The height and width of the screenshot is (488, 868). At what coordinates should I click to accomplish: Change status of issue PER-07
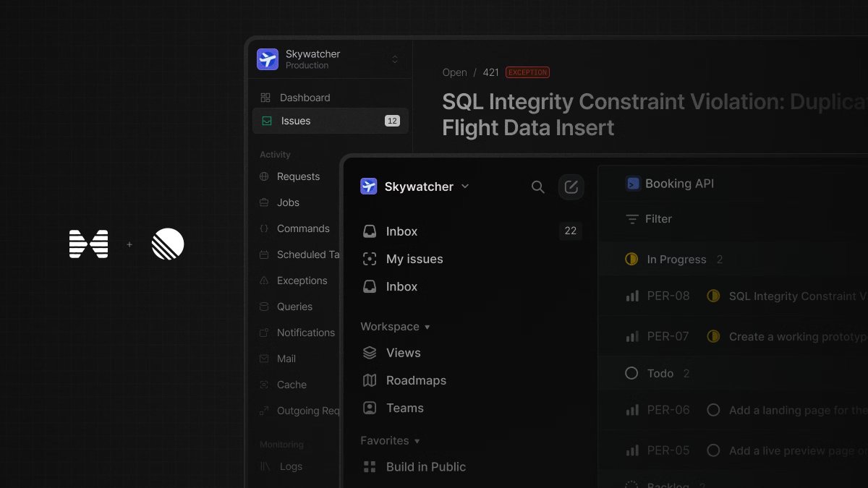[x=713, y=336]
